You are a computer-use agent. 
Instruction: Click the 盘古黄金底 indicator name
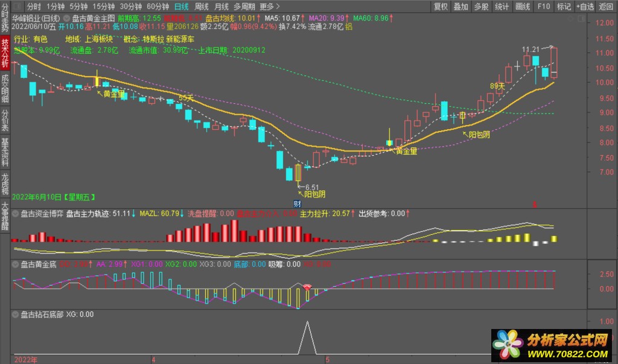pyautogui.click(x=38, y=264)
